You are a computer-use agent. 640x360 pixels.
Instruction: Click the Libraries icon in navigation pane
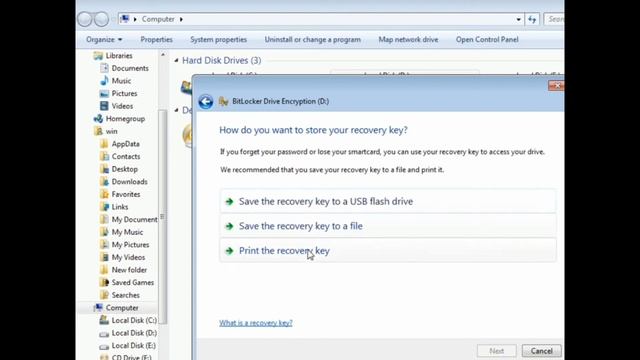98,56
